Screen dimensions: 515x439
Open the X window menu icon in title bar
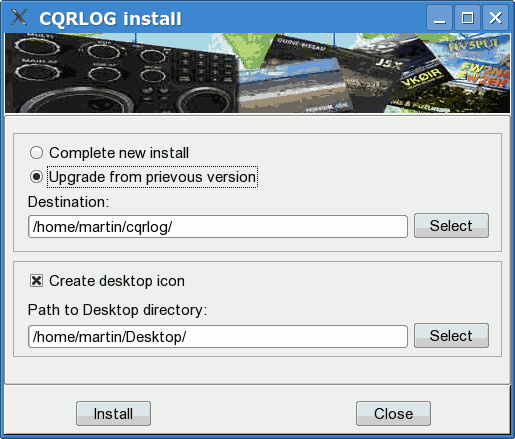(19, 17)
